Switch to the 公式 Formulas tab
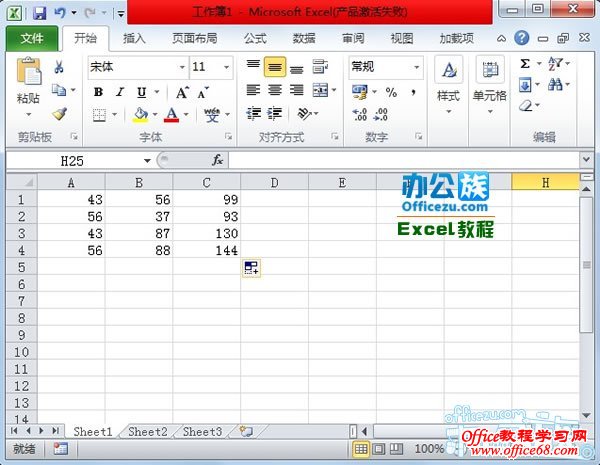600x465 pixels. [x=255, y=38]
